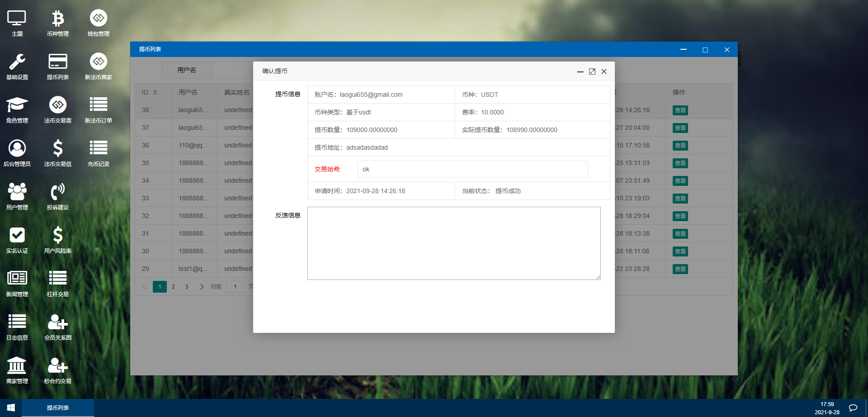This screenshot has height=417, width=868.
Task: Open the 币种管理 desktop icon
Action: (58, 23)
